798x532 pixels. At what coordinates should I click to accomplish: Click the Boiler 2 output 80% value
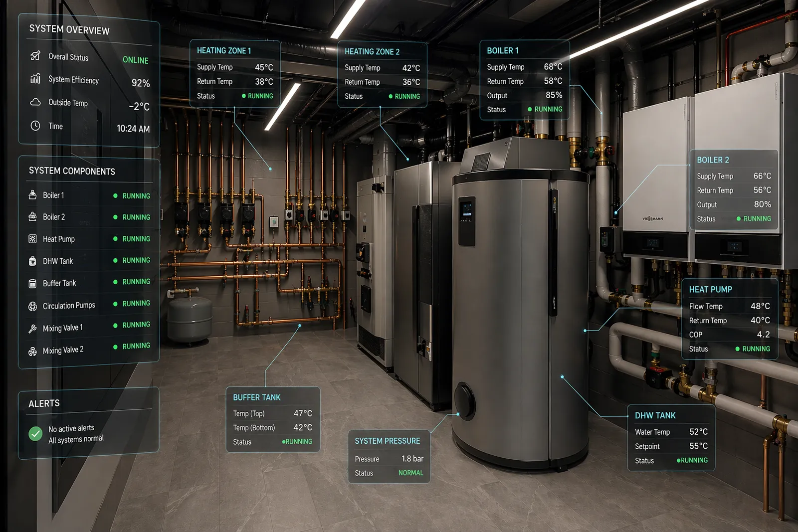(763, 204)
